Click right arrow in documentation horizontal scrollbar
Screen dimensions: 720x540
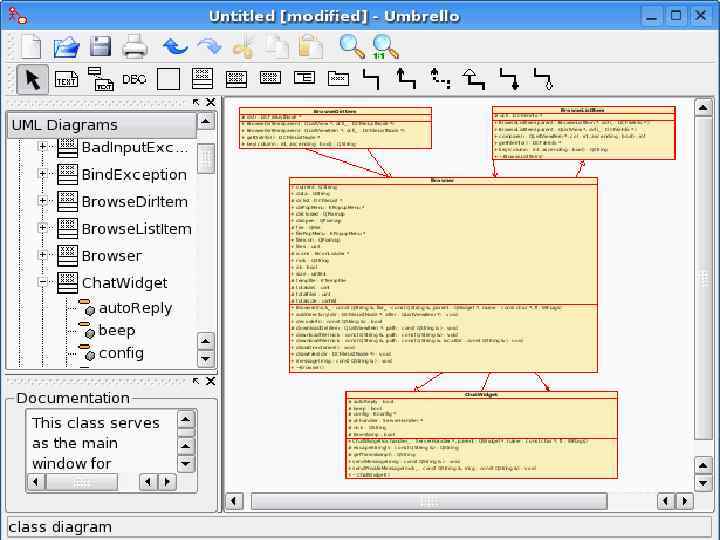pyautogui.click(x=167, y=482)
